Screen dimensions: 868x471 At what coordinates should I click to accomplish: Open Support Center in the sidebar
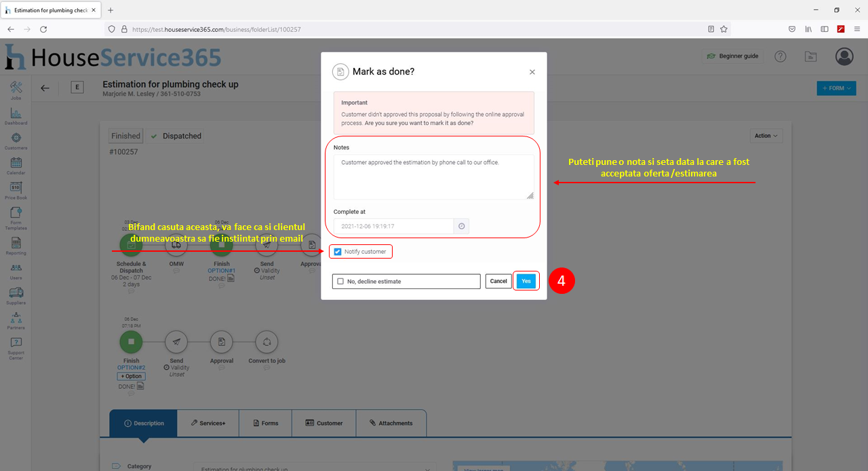[x=16, y=348]
